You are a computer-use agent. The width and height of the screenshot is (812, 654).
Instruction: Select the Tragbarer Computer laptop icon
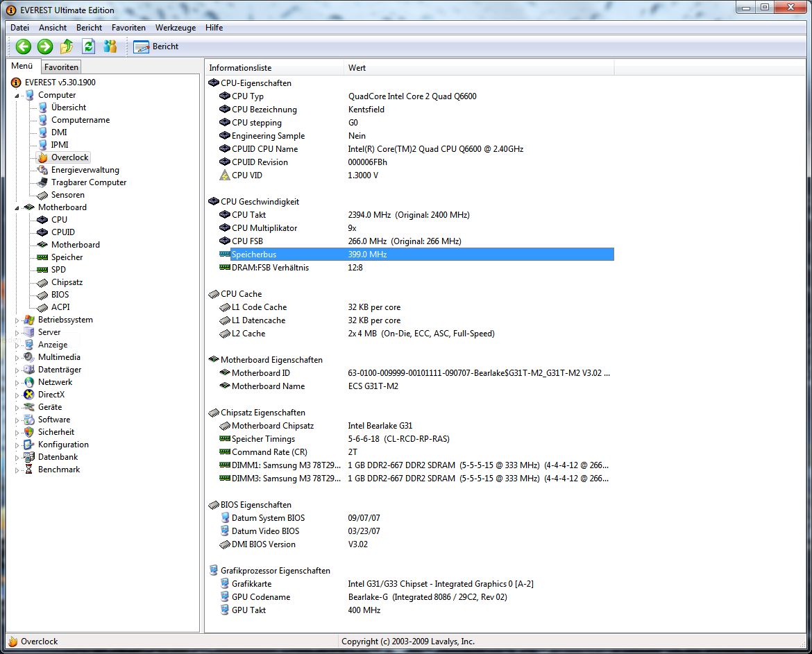(x=43, y=182)
